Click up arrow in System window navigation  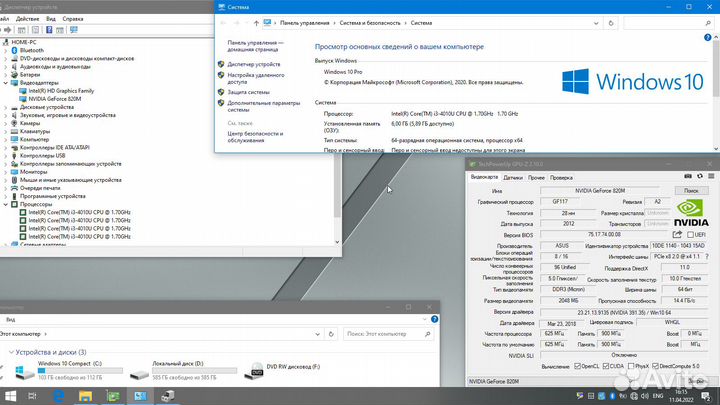coord(256,23)
